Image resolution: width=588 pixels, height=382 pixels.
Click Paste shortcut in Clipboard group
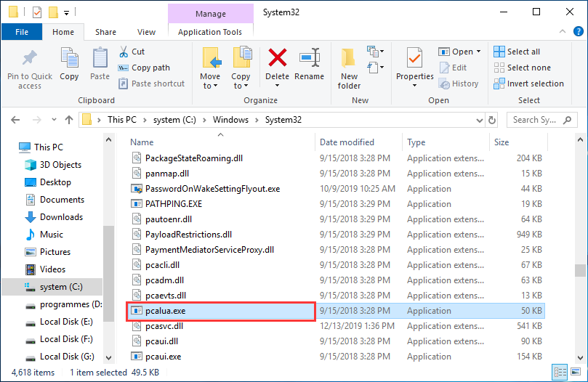pos(152,84)
